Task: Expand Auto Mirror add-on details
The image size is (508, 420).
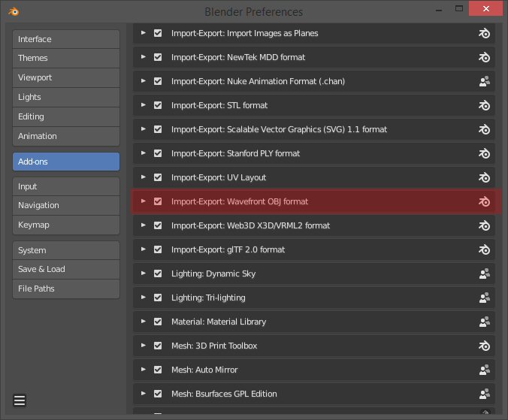Action: click(x=144, y=369)
